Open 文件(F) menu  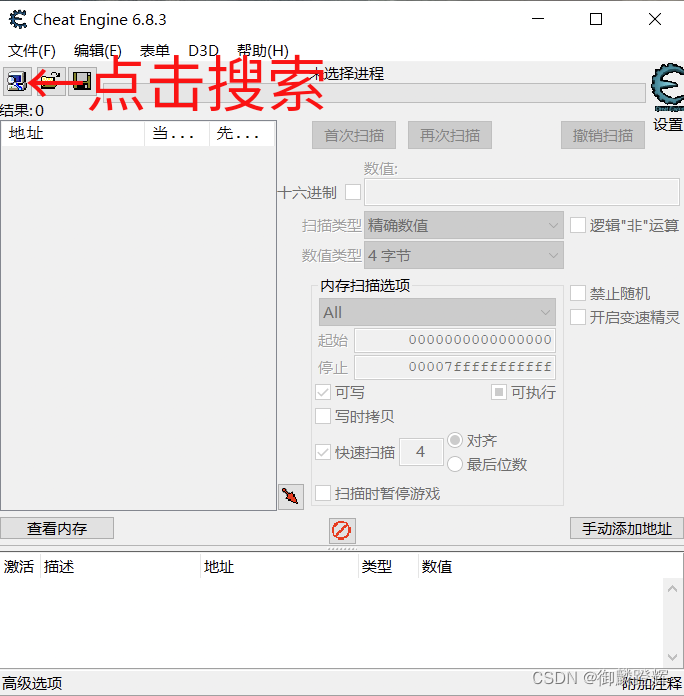(x=32, y=51)
